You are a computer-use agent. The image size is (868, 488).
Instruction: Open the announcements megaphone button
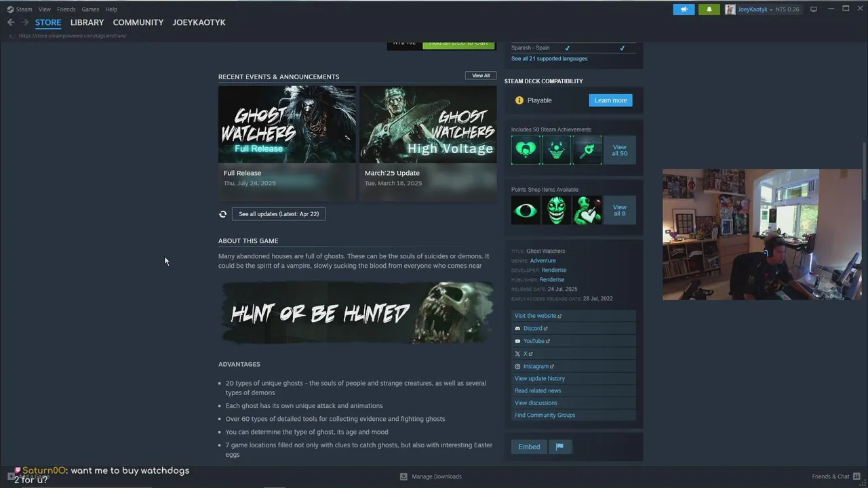pos(684,9)
